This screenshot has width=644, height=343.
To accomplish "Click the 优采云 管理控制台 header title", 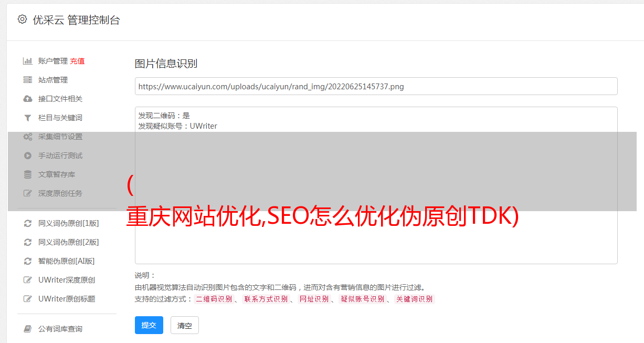I will click(x=77, y=20).
